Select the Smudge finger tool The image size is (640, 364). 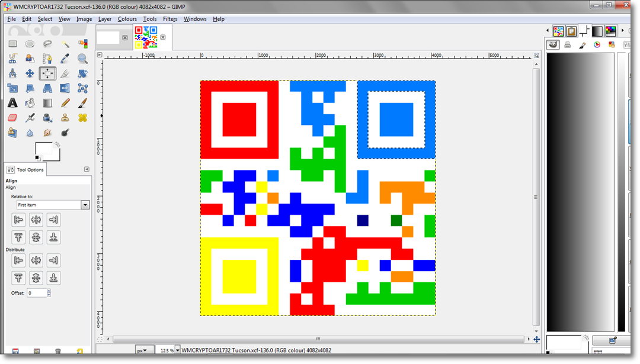[x=47, y=133]
